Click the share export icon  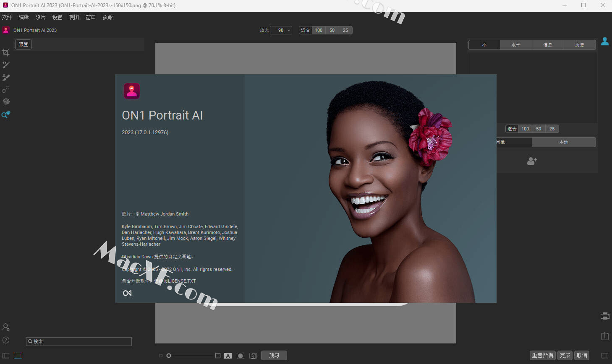click(605, 336)
